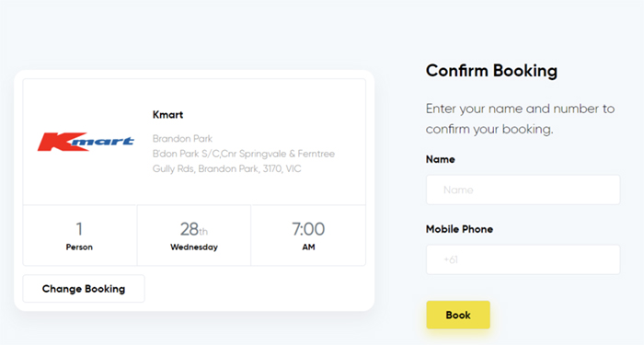
Task: Click the large 28th date number
Action: 194,229
